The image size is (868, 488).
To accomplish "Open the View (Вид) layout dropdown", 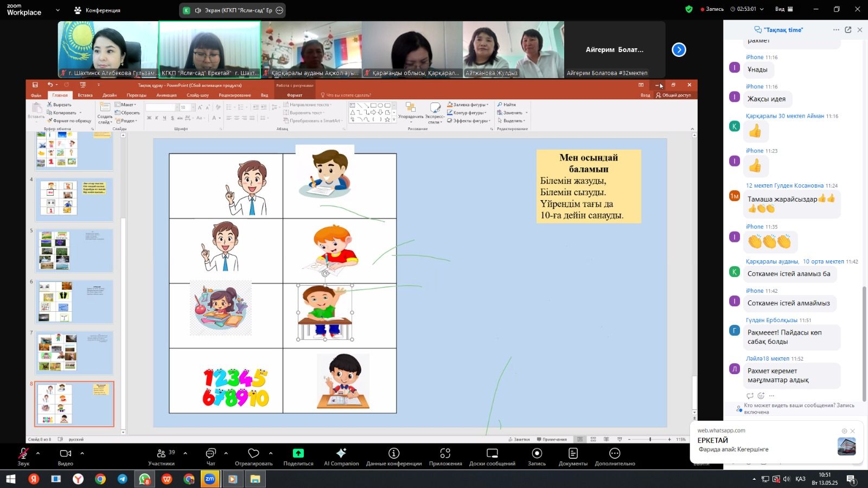I will (x=783, y=9).
